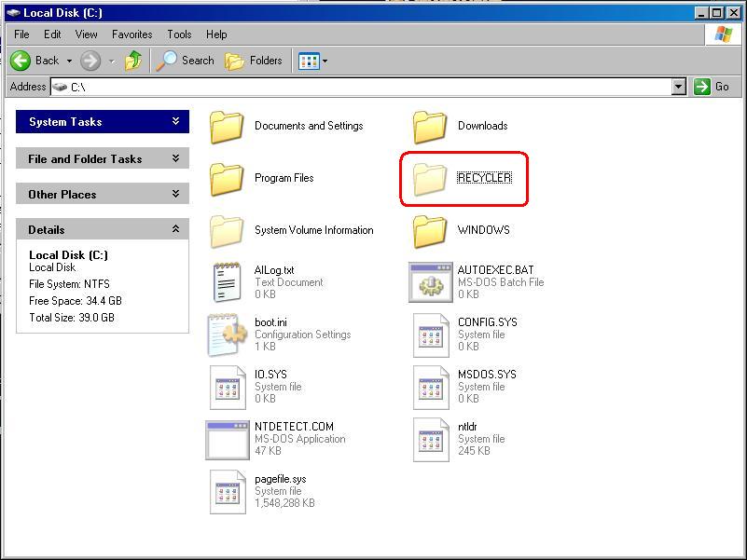
Task: Open the Favorites menu
Action: click(x=132, y=34)
